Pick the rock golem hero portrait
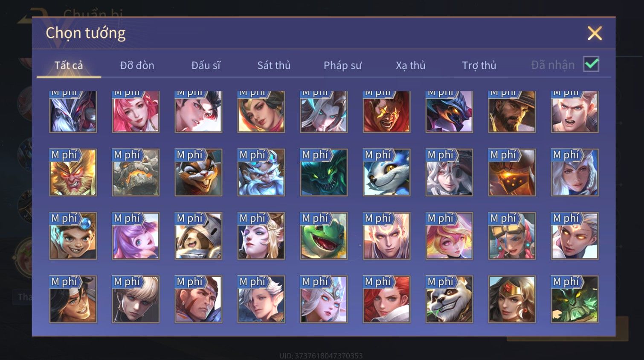 coord(136,173)
